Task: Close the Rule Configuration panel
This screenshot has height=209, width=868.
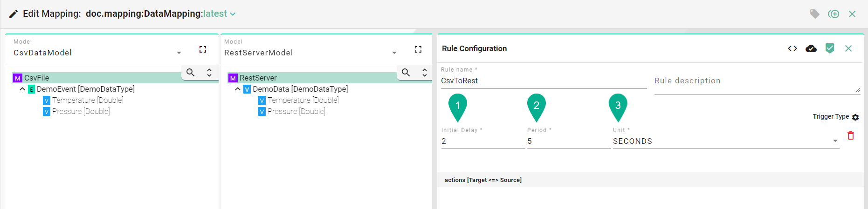Action: [x=848, y=48]
